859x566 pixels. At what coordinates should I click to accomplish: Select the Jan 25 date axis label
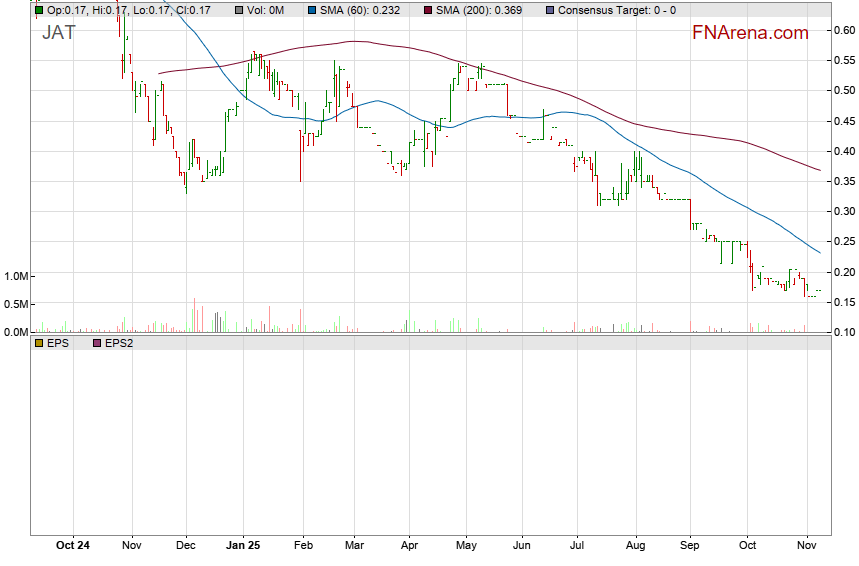243,546
